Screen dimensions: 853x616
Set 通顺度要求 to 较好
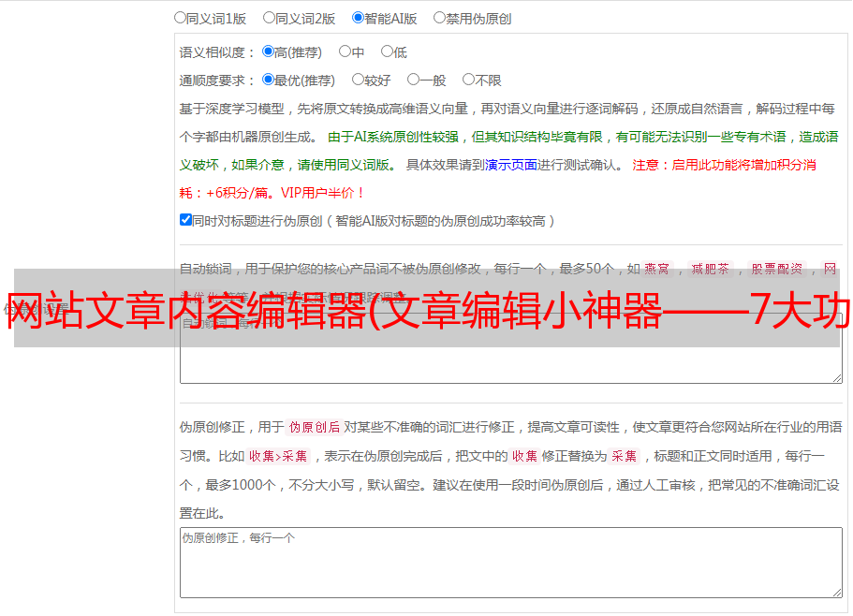(358, 80)
